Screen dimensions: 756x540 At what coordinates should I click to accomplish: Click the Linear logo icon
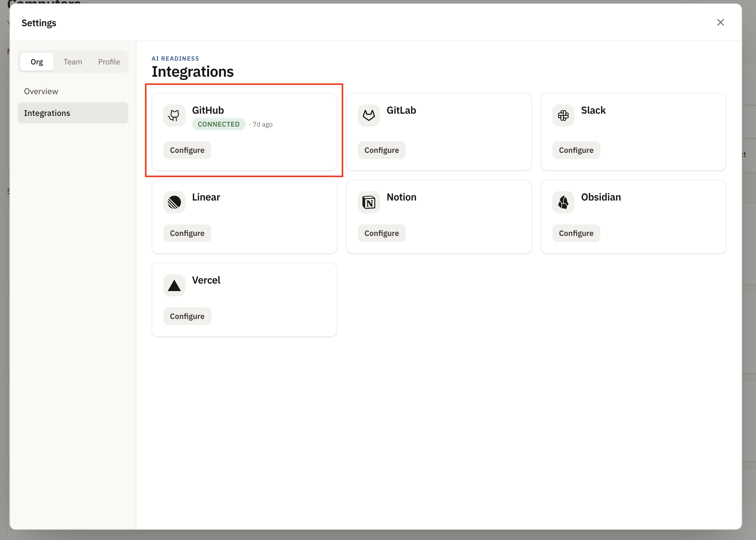[x=174, y=202]
